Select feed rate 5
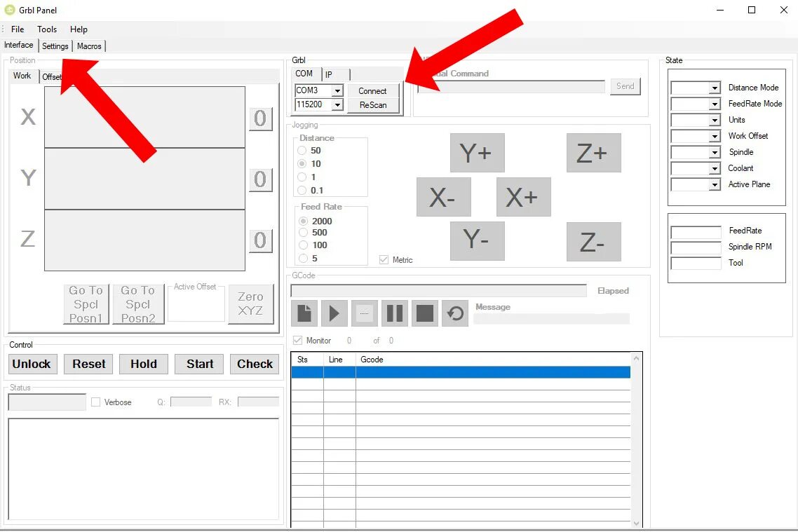 (304, 259)
